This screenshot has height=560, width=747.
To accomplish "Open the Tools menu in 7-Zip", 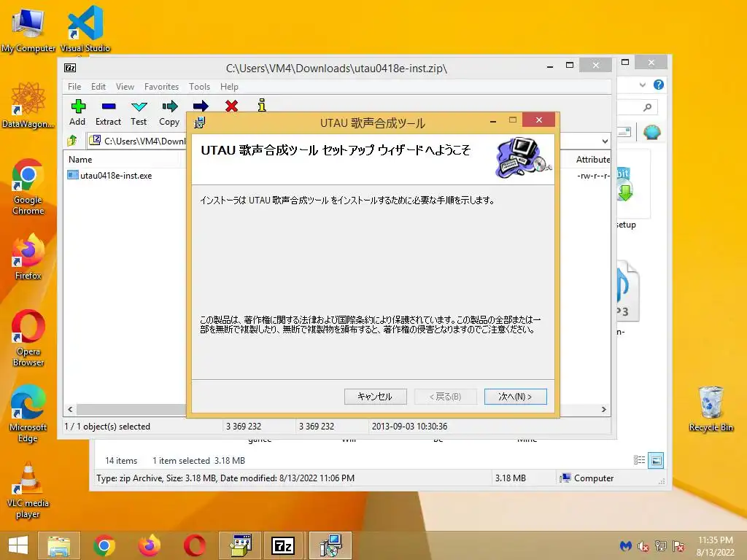I will pyautogui.click(x=199, y=87).
